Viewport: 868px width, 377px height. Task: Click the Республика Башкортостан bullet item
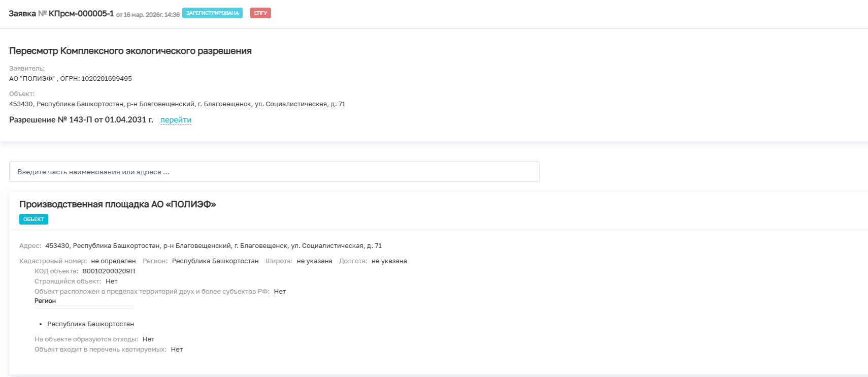click(90, 324)
